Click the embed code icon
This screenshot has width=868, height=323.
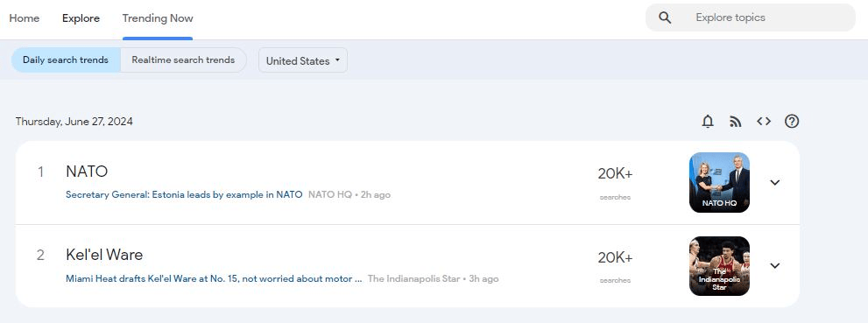click(764, 121)
